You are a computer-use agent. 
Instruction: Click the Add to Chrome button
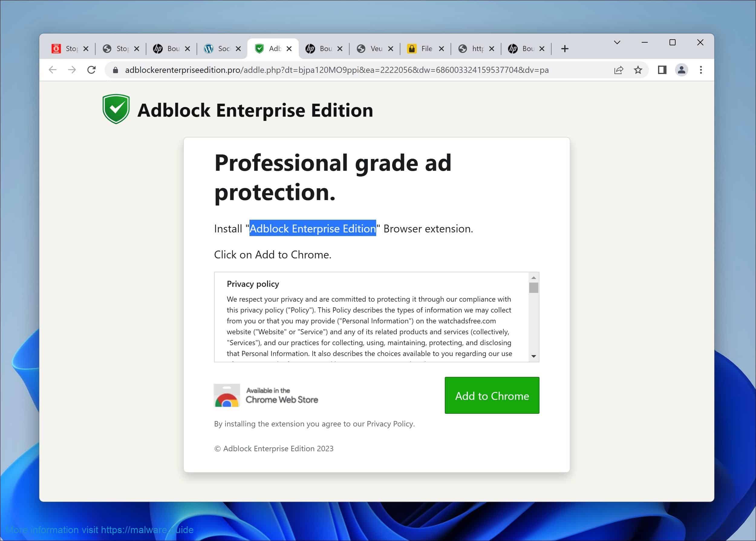point(492,396)
